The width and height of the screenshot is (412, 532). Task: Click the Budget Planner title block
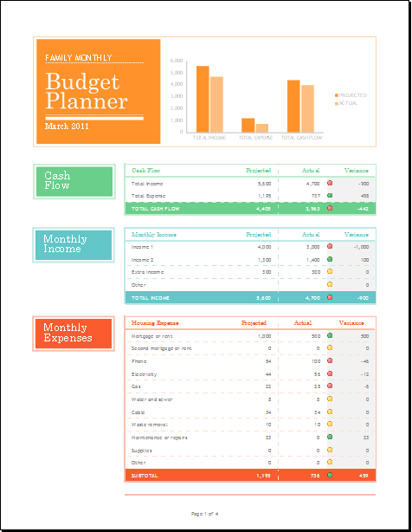[x=99, y=91]
